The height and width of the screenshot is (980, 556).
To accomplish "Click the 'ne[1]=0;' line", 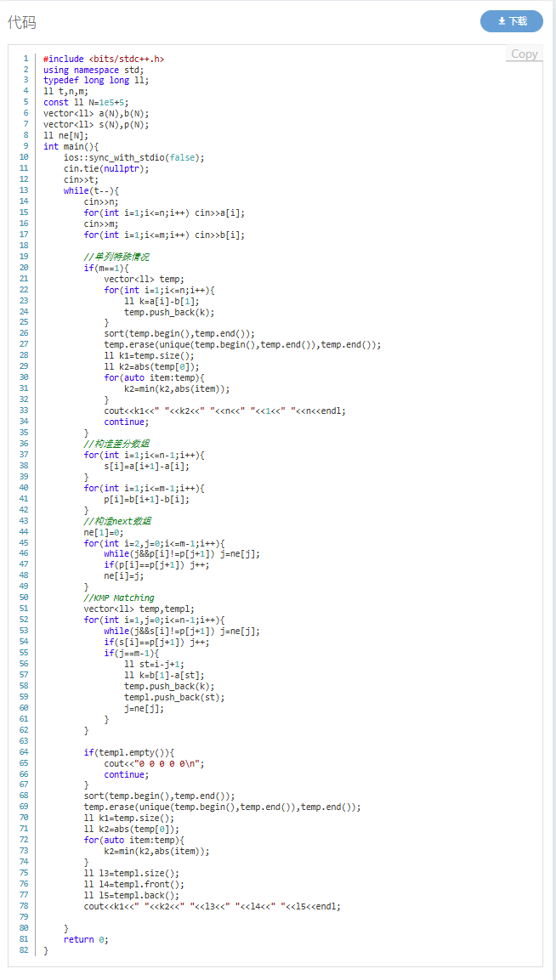I will coord(104,532).
